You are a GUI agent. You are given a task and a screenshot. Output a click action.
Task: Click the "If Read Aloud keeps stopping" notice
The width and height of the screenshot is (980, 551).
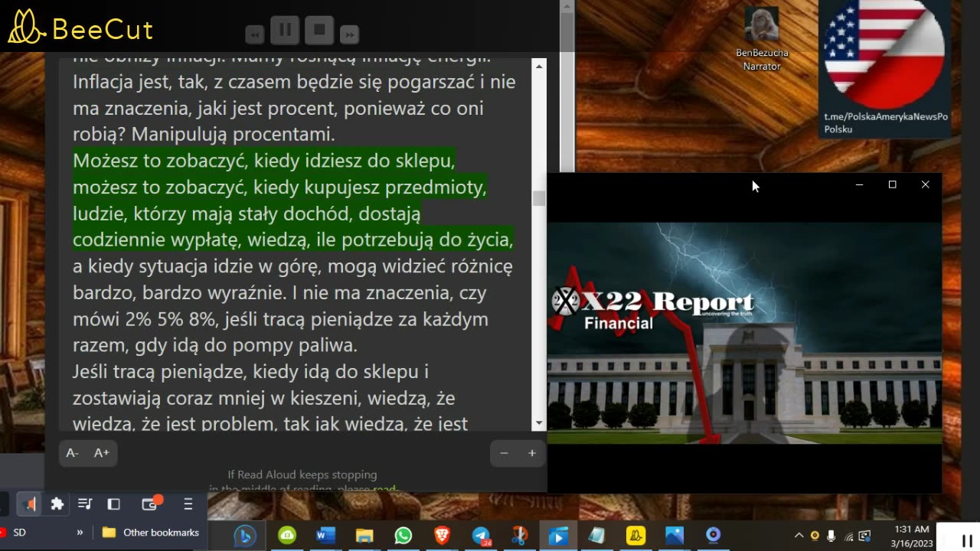point(302,474)
